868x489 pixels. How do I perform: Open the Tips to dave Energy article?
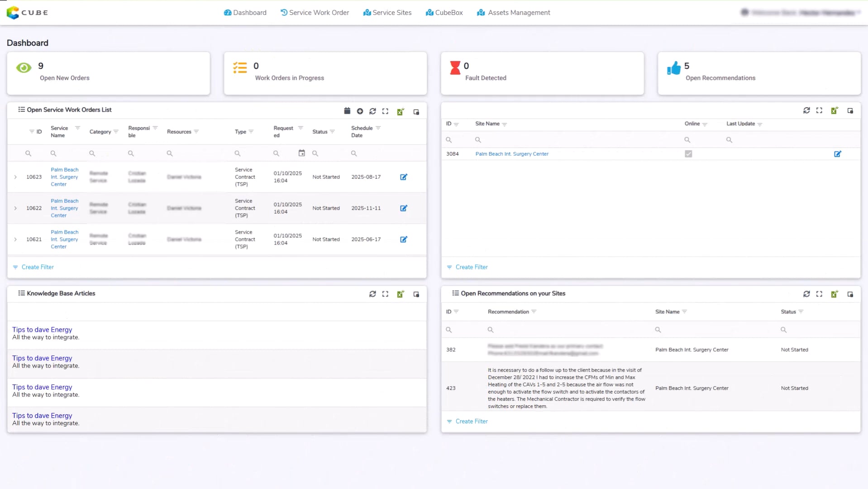[x=42, y=330]
